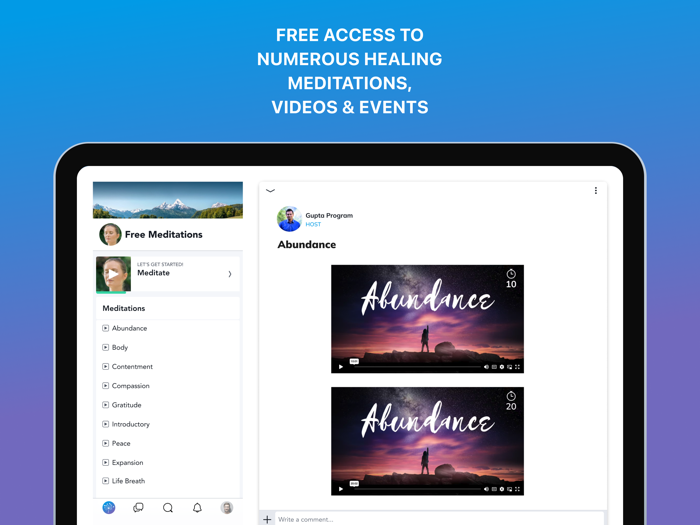This screenshot has width=700, height=525.
Task: Click the Meditations section header
Action: (124, 308)
